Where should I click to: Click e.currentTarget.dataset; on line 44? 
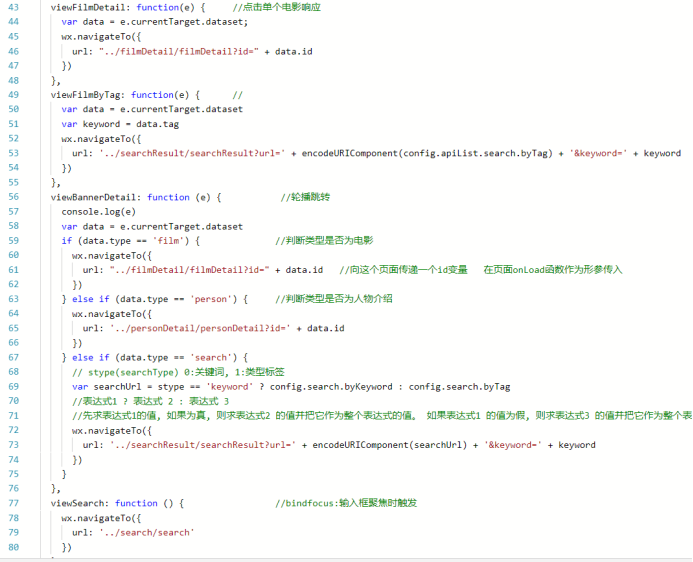184,22
